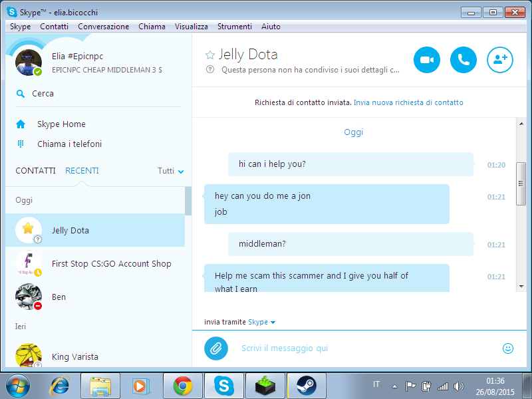Open the Skype menu
The height and width of the screenshot is (399, 532).
tap(21, 27)
